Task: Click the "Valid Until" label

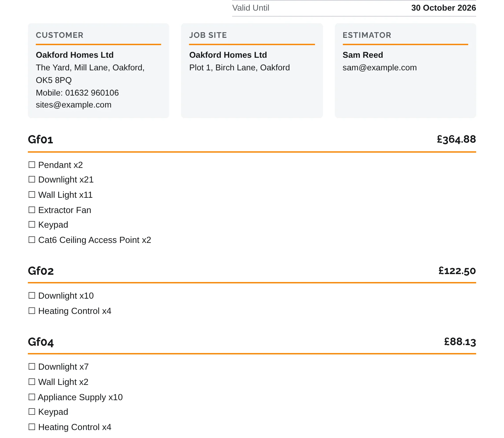Action: tap(251, 8)
